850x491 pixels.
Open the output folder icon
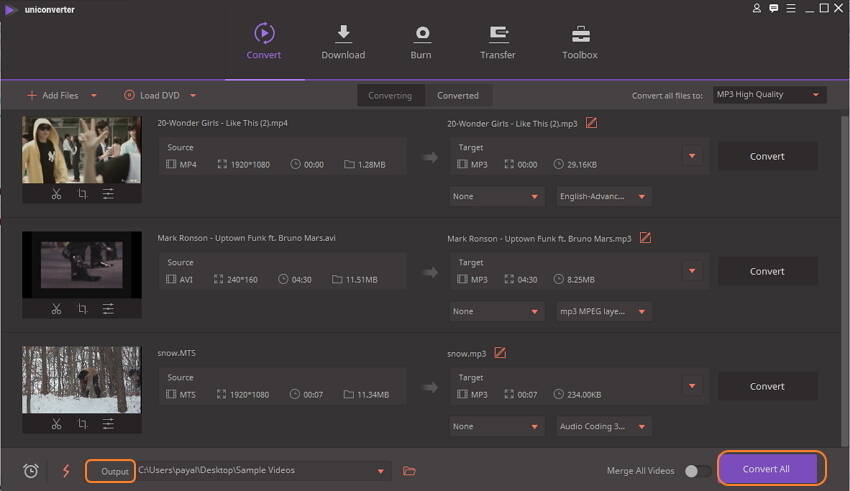coord(409,471)
